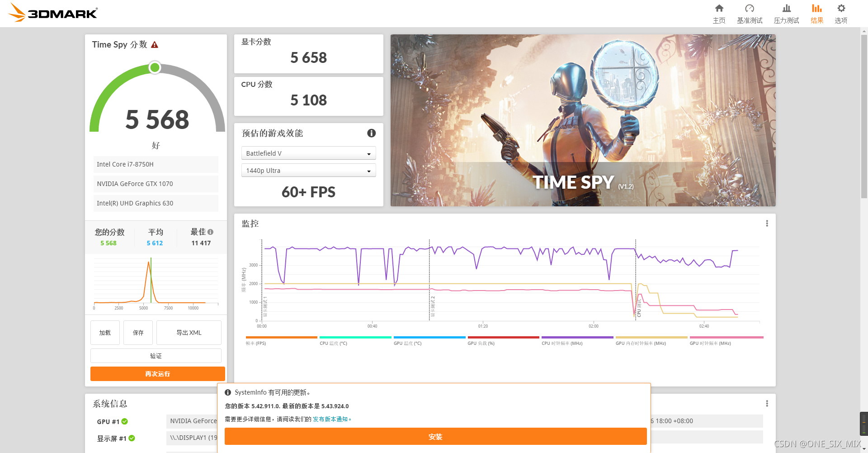
Task: Click the orange 再次运行 (Run again) button
Action: coord(158,374)
